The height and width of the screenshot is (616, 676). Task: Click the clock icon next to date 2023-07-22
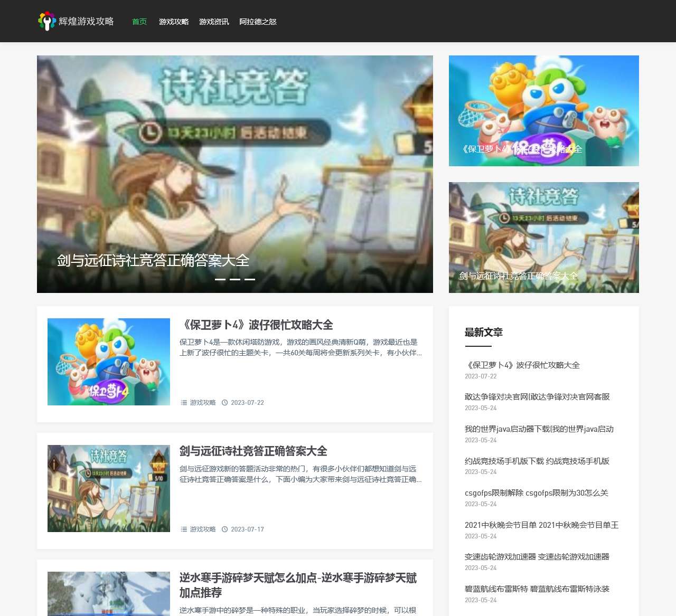[x=225, y=402]
